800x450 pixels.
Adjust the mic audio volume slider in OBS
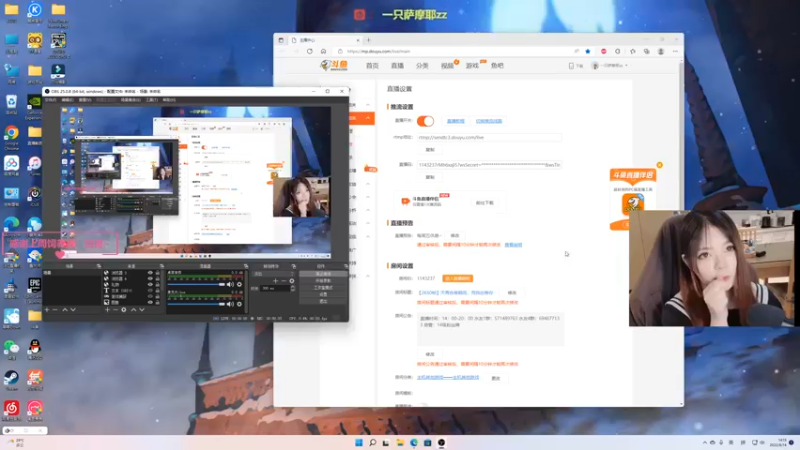pos(196,304)
